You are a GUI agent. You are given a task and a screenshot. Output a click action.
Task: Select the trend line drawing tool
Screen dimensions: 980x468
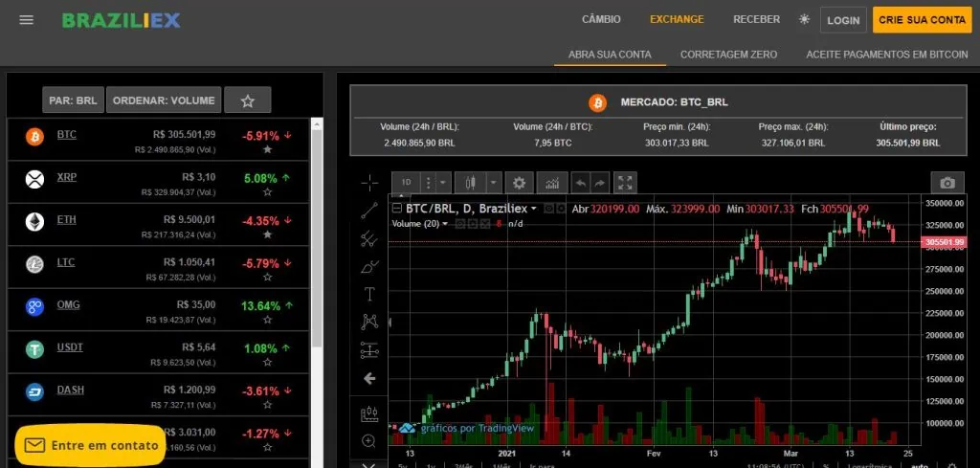[369, 211]
